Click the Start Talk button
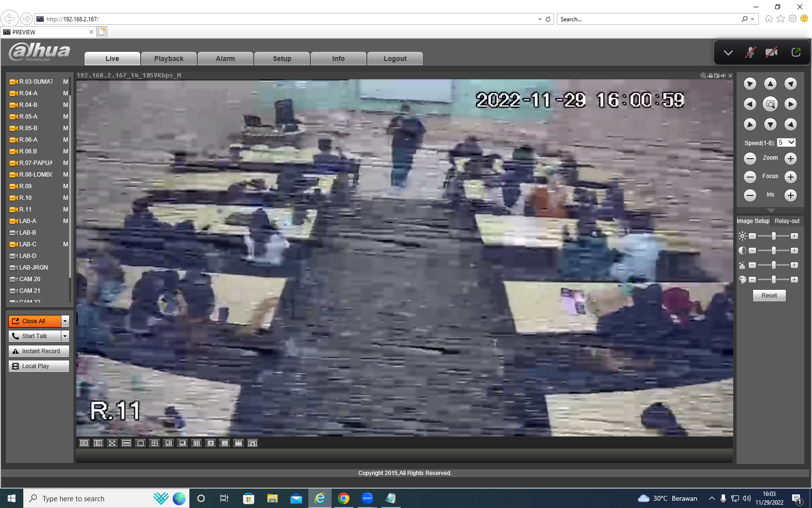 click(35, 336)
